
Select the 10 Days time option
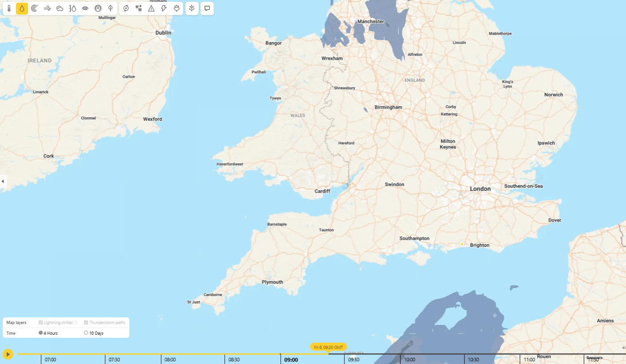click(86, 333)
